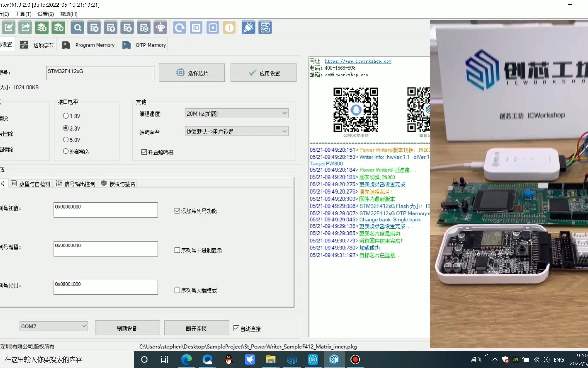Click the 断开连接 button

point(196,328)
